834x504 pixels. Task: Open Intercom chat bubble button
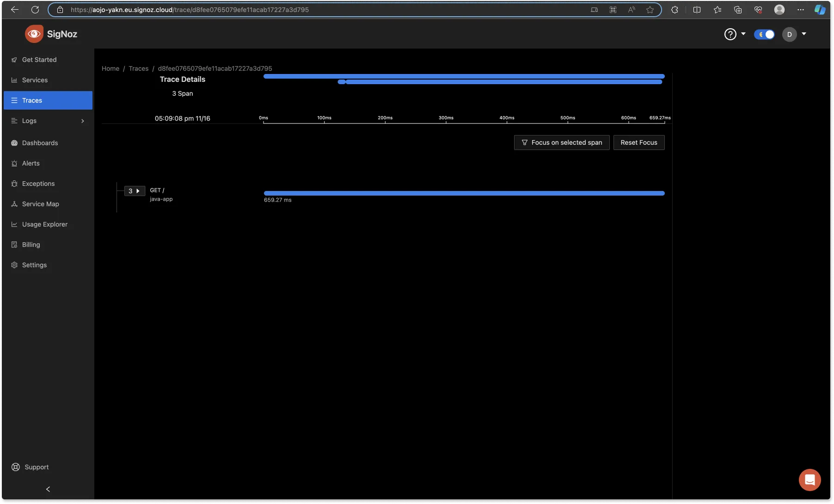point(809,480)
